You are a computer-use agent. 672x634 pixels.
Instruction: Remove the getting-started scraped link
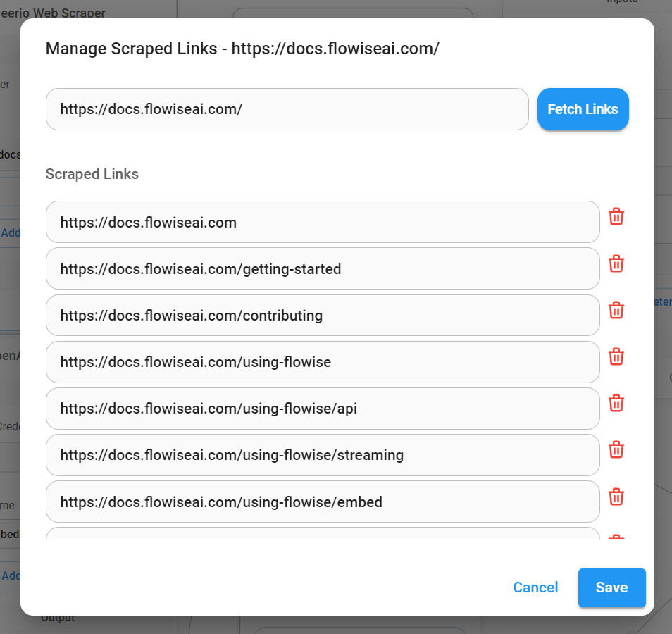click(616, 264)
